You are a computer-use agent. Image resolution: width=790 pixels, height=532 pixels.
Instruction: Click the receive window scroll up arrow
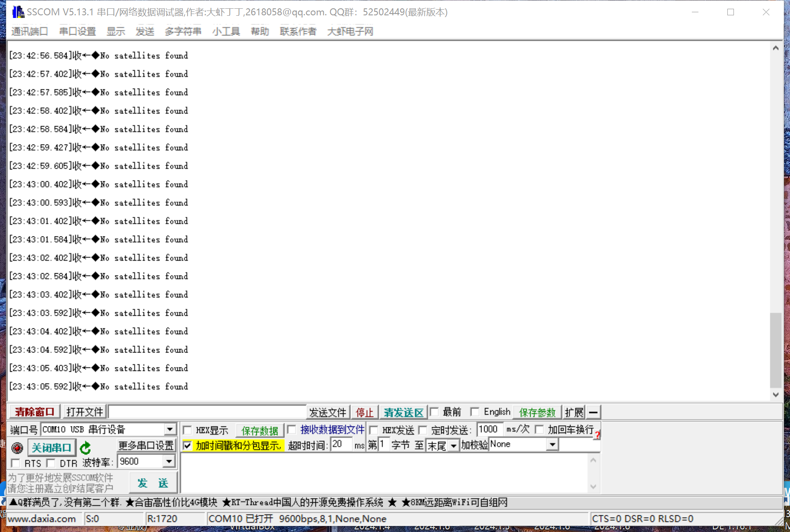(x=776, y=48)
